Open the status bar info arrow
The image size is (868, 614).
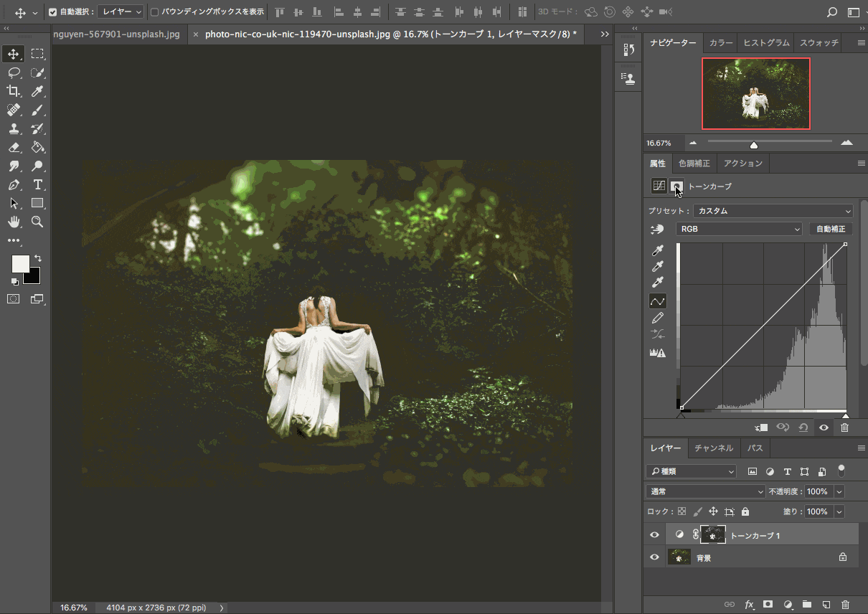point(221,608)
